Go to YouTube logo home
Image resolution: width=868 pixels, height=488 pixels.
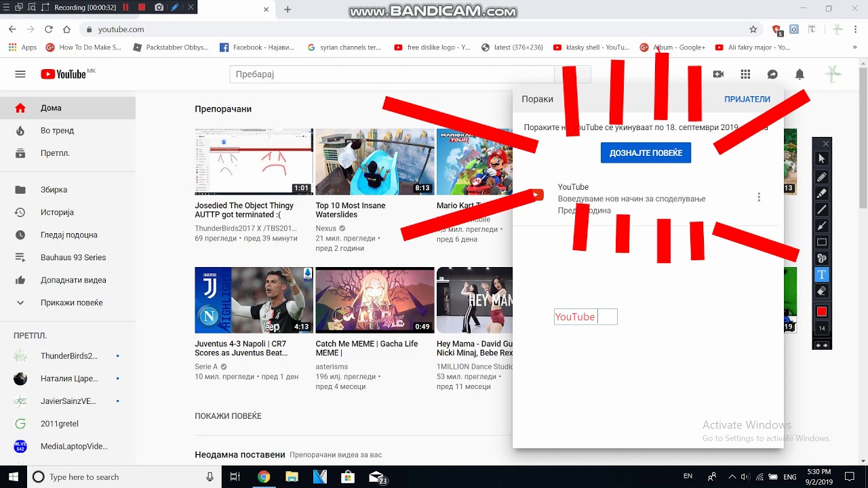[63, 75]
